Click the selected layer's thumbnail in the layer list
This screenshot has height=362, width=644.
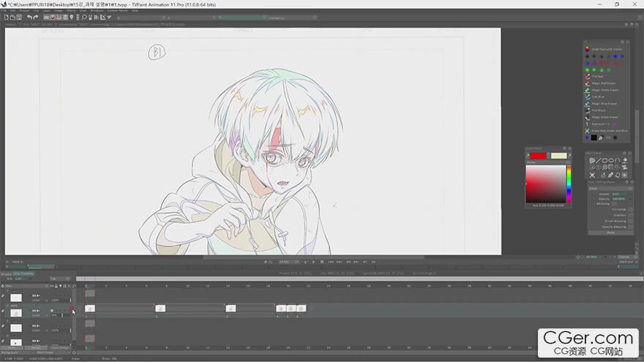[16, 313]
